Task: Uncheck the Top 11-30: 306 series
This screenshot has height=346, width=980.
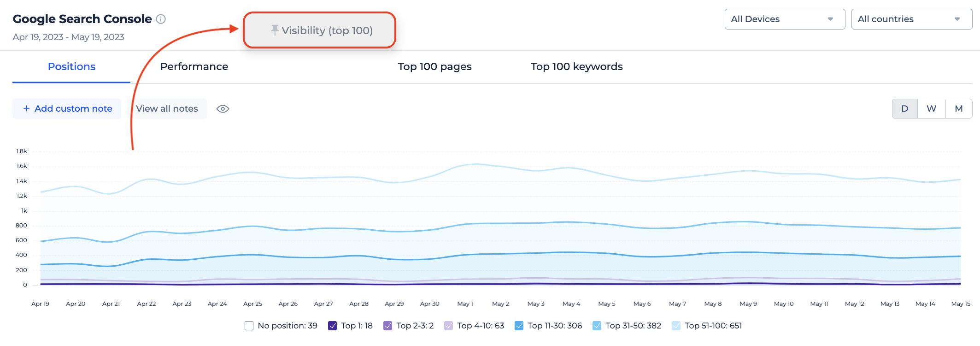Action: 519,326
